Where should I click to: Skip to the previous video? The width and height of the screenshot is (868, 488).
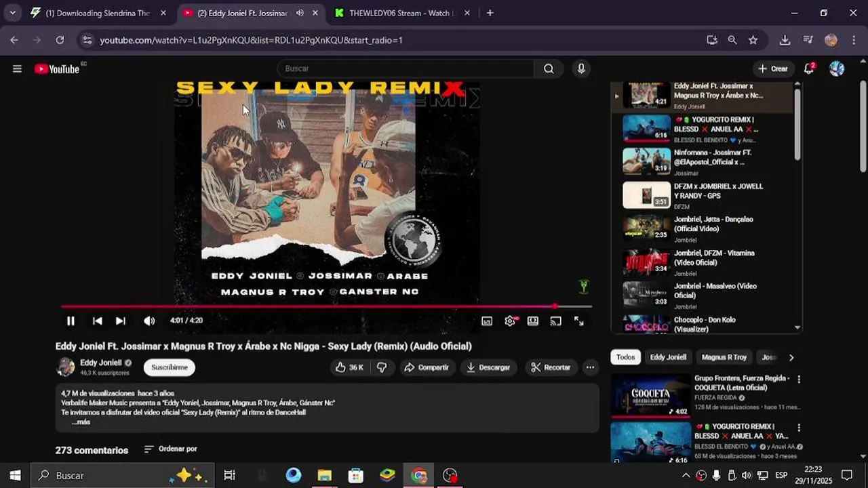[x=97, y=321]
